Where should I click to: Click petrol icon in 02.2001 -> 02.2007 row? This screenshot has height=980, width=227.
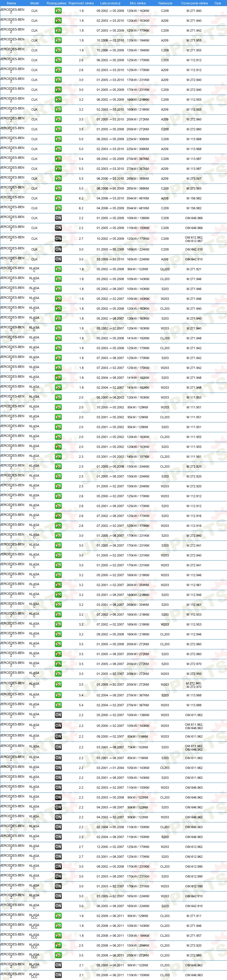click(x=58, y=585)
